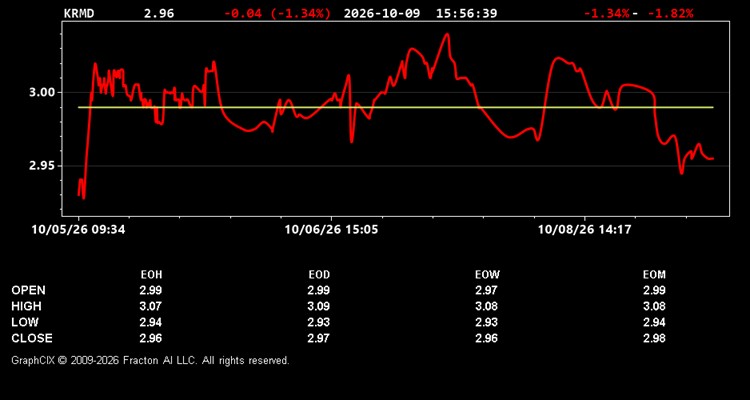Select the 10/08/26 14:17 axis label
Image resolution: width=750 pixels, height=400 pixels.
585,230
